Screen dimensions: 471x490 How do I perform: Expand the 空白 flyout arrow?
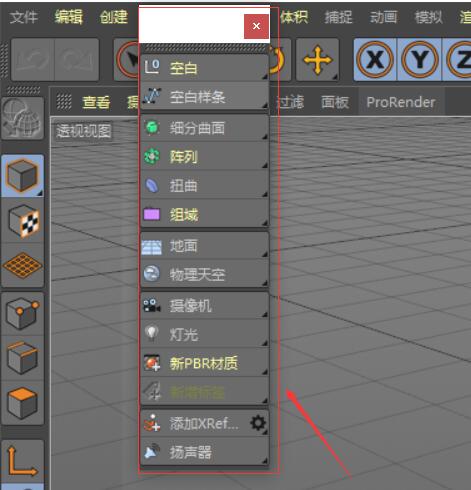pos(265,77)
